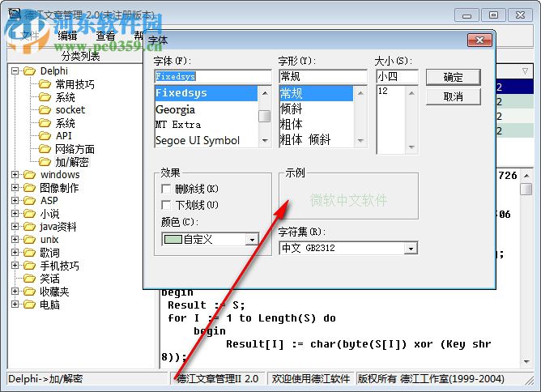This screenshot has height=392, width=541.
Task: Click the ASP folder icon
Action: (30, 201)
